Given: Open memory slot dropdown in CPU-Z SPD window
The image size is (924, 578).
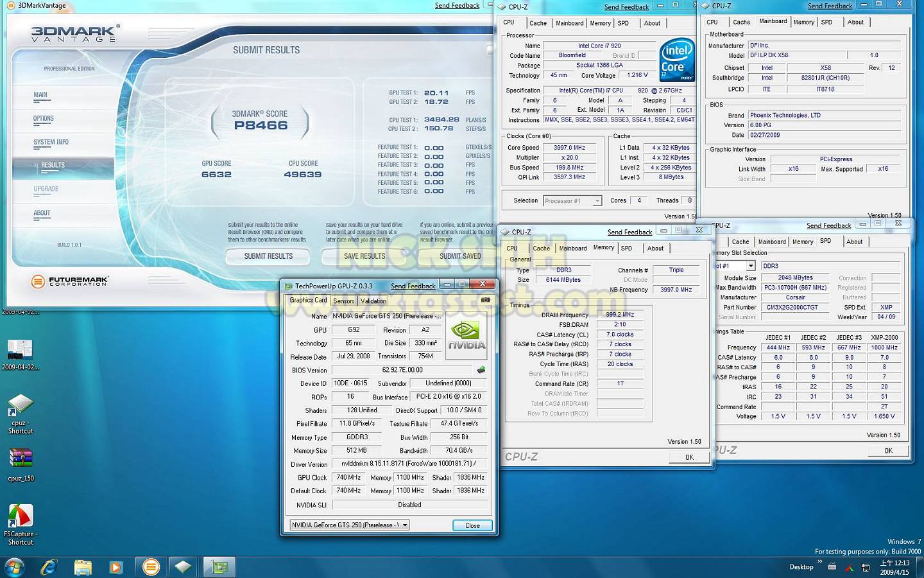Looking at the screenshot, I should [750, 266].
